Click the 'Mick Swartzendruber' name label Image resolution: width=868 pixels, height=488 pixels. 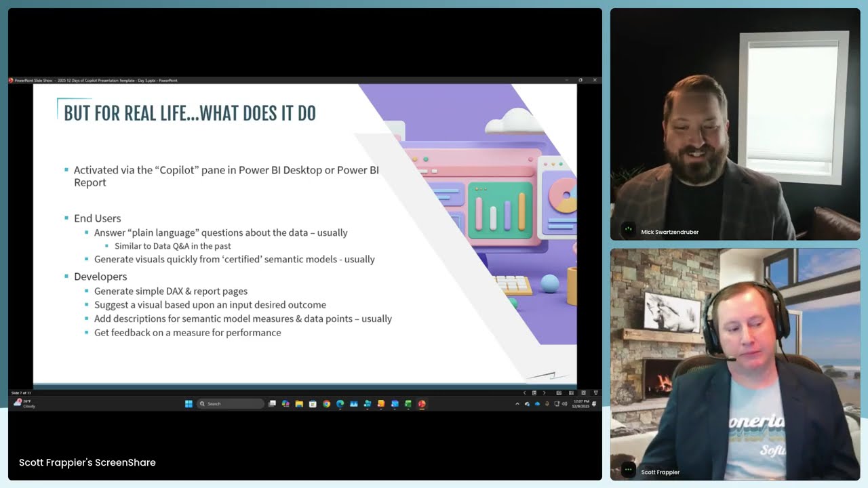pyautogui.click(x=670, y=232)
